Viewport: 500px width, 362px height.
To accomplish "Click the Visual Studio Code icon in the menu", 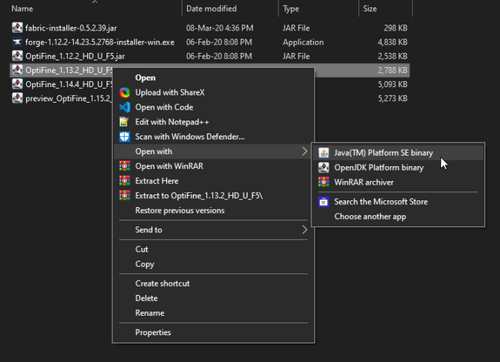I will [125, 107].
